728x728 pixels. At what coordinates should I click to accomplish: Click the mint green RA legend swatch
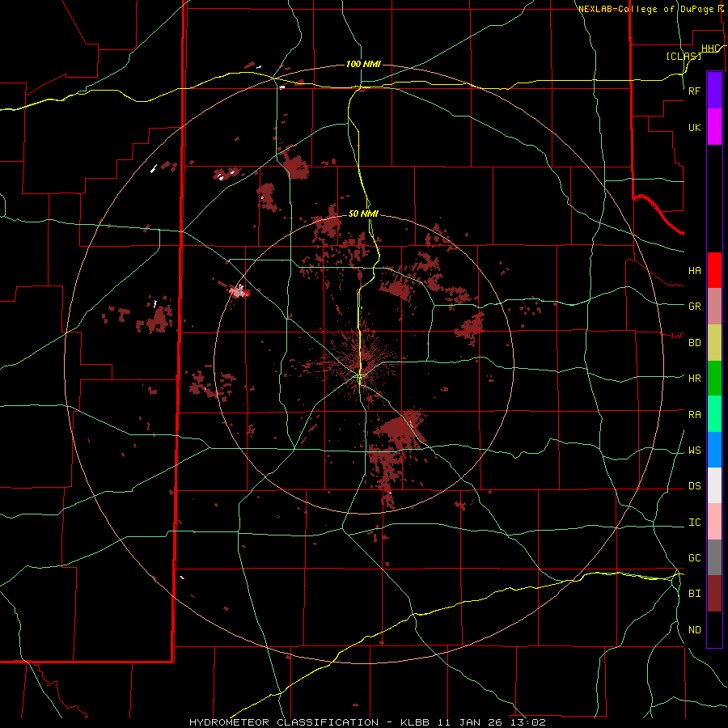pyautogui.click(x=714, y=414)
